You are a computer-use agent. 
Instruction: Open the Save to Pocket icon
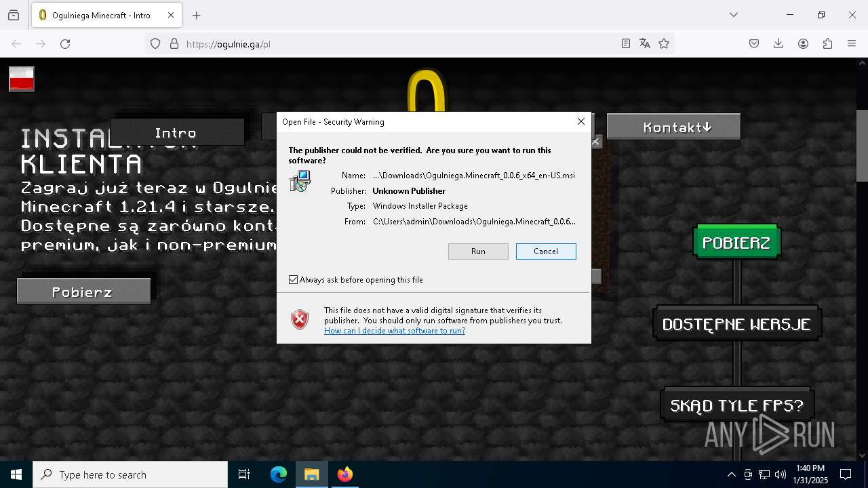(754, 44)
